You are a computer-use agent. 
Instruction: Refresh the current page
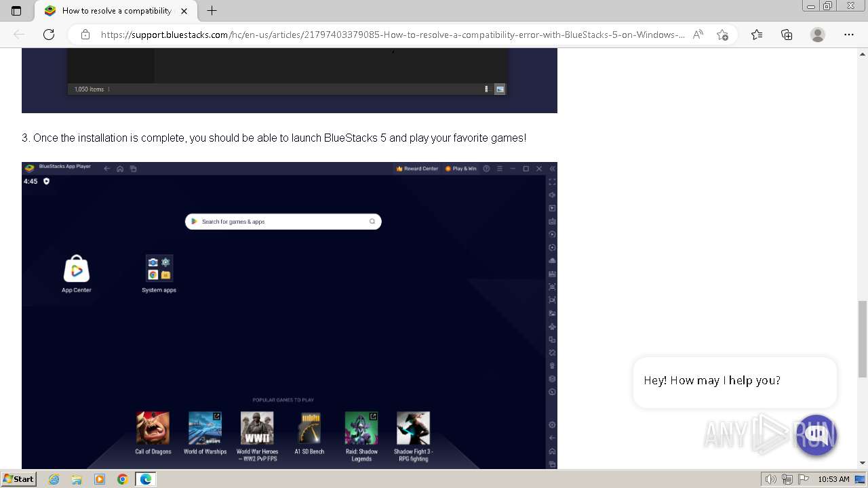[49, 35]
